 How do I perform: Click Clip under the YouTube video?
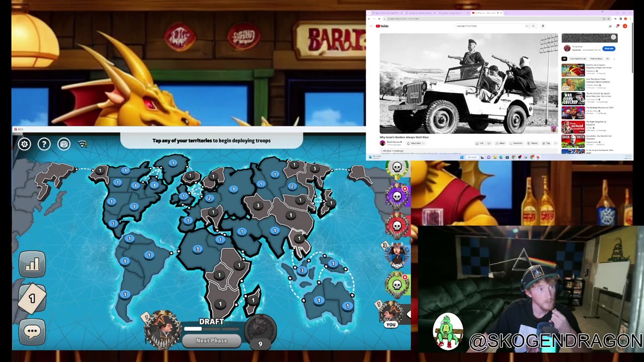(547, 143)
